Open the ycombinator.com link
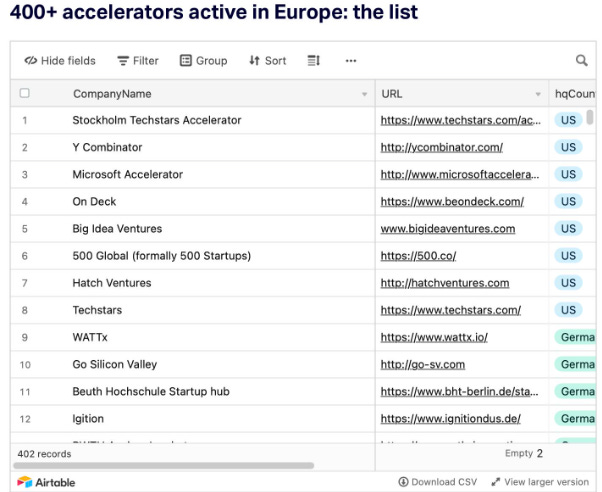Viewport: 602px width, 492px height. coord(442,147)
